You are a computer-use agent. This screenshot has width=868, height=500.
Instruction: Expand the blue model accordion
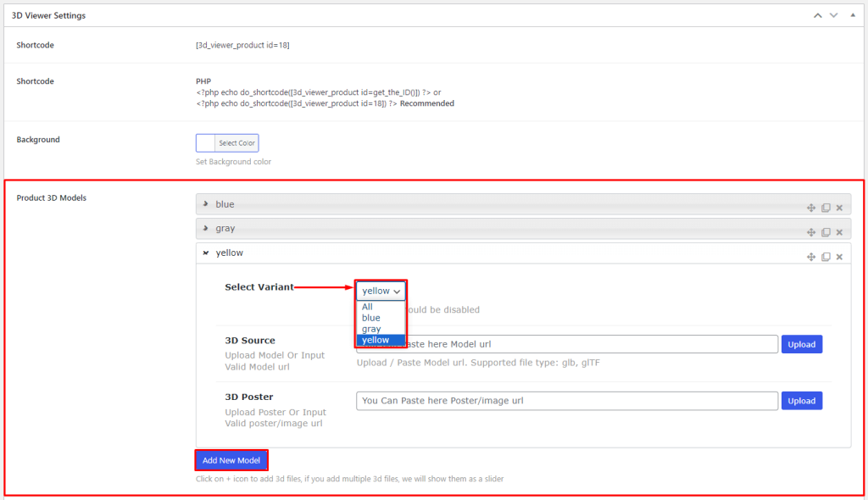(206, 204)
